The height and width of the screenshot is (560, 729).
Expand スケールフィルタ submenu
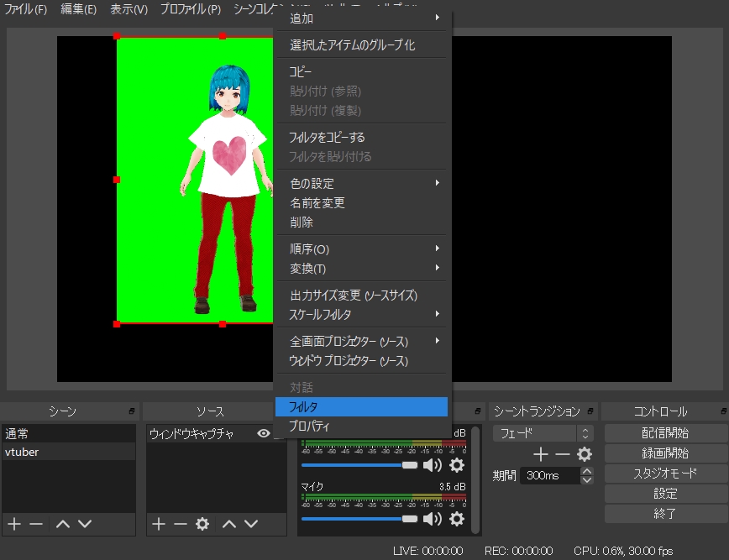click(361, 315)
